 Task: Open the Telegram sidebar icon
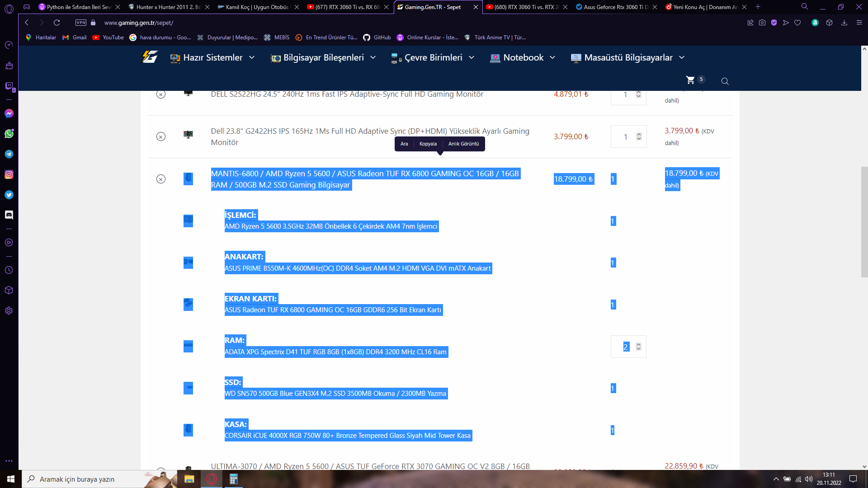point(9,154)
